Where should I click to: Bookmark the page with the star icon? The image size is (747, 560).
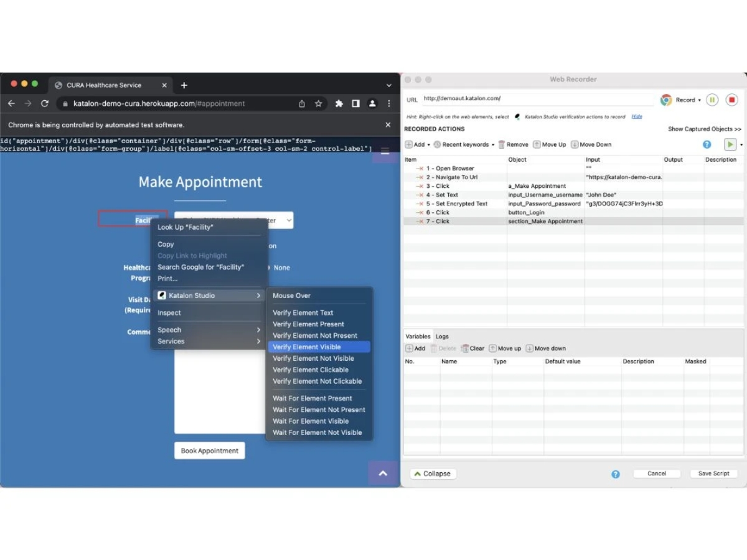coord(319,103)
